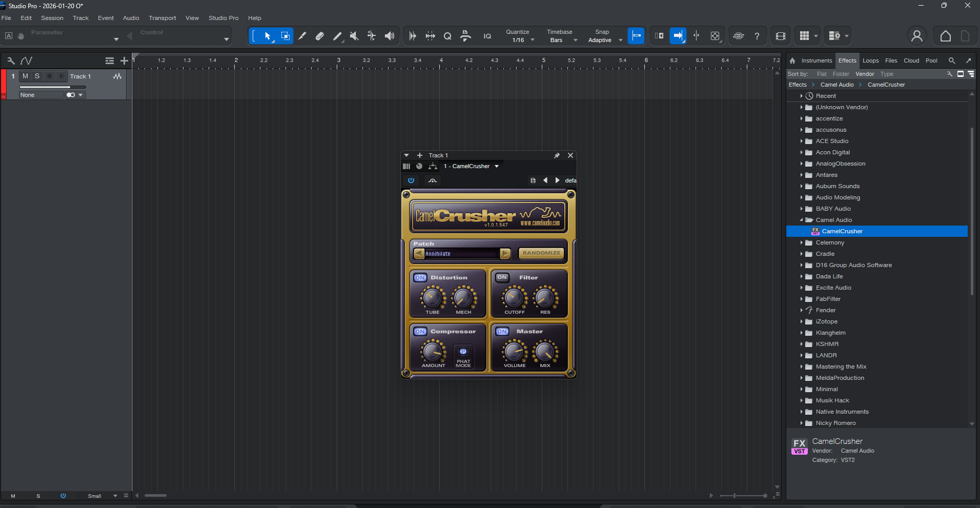980x508 pixels.
Task: Pin the CamelCrusher plugin window
Action: (x=557, y=155)
